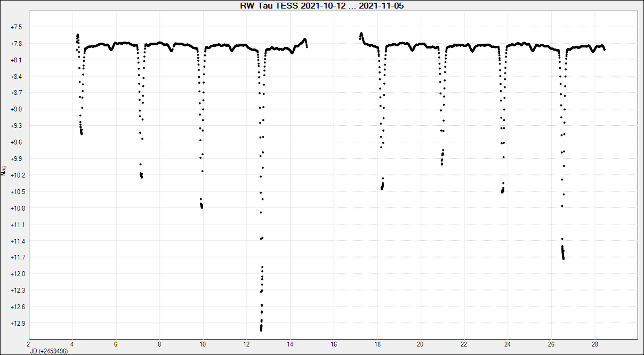Click the x-axis tick label 18
Screen dimensions: 644x355
click(377, 345)
